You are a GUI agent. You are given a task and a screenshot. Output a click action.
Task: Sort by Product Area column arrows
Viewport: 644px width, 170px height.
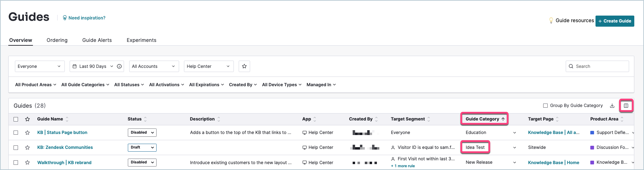point(622,119)
